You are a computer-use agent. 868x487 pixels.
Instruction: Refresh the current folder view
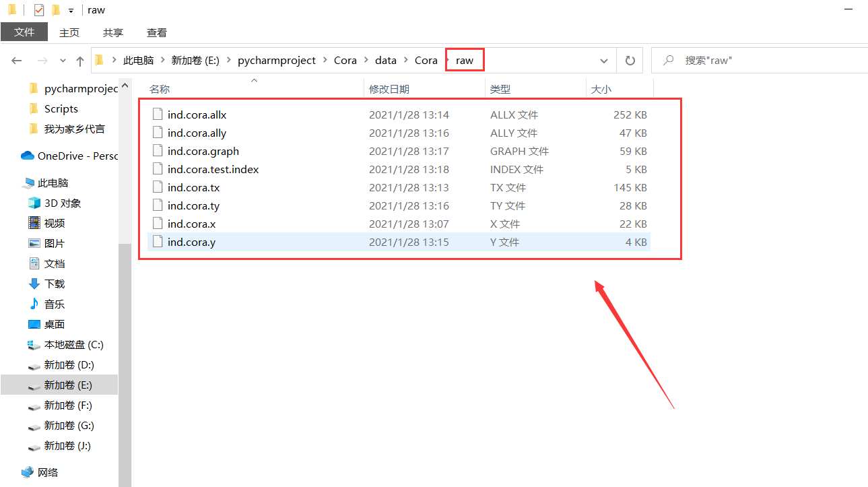tap(630, 61)
